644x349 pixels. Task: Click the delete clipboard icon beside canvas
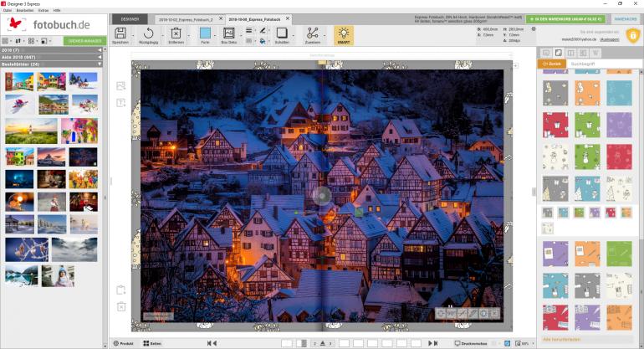click(x=120, y=306)
